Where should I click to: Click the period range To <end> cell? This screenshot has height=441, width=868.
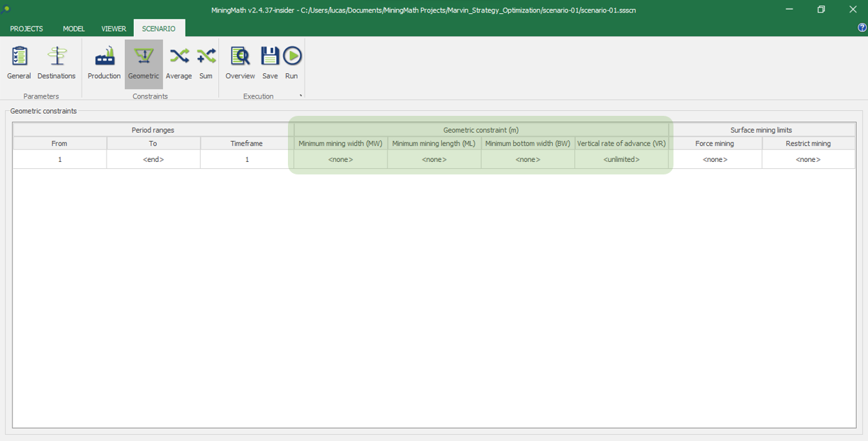[153, 160]
